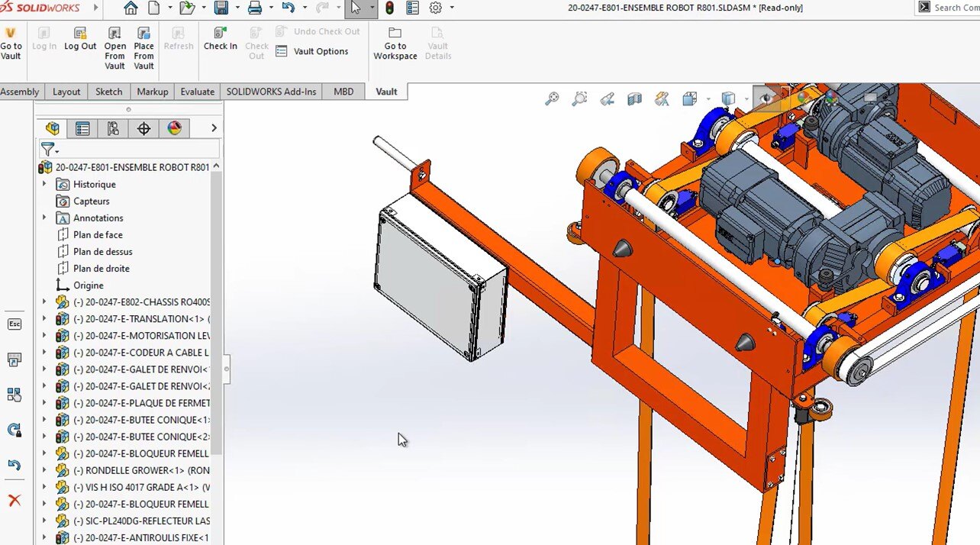Switch to the Layout ribbon tab
Image resolution: width=980 pixels, height=545 pixels.
pyautogui.click(x=66, y=92)
